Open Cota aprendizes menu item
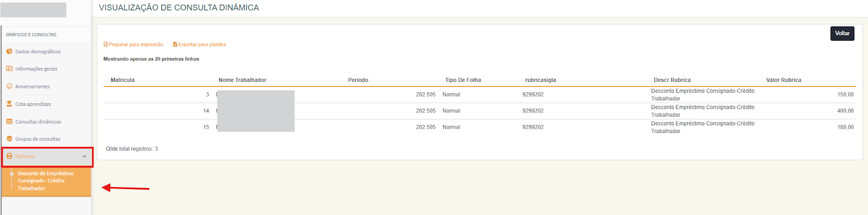Viewport: 868px width, 215px height. [x=46, y=104]
